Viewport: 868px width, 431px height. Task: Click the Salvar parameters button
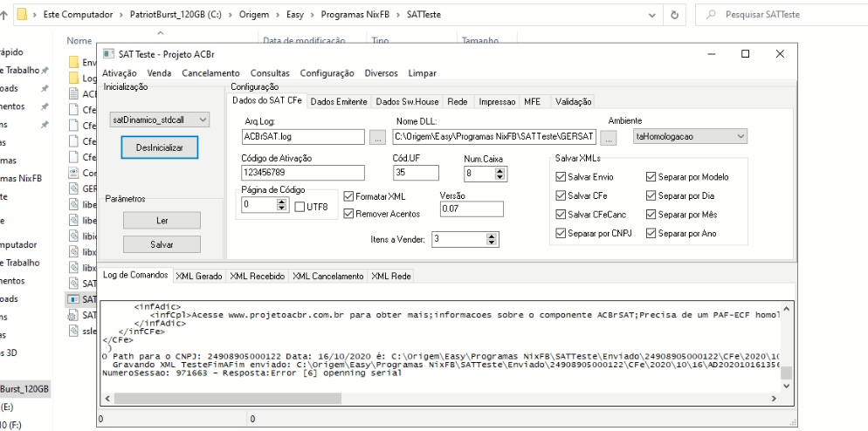(162, 244)
